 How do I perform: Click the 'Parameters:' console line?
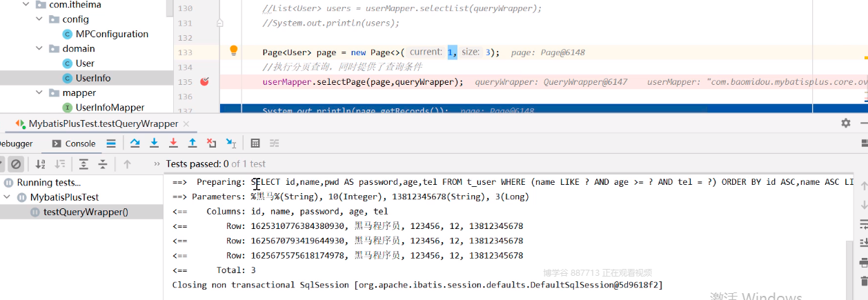(x=351, y=197)
